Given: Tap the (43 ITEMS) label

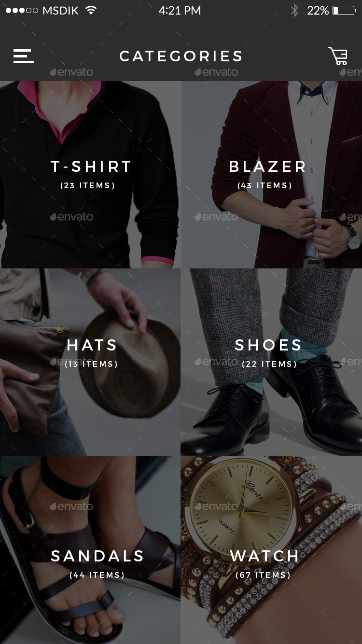Looking at the screenshot, I should coord(265,185).
